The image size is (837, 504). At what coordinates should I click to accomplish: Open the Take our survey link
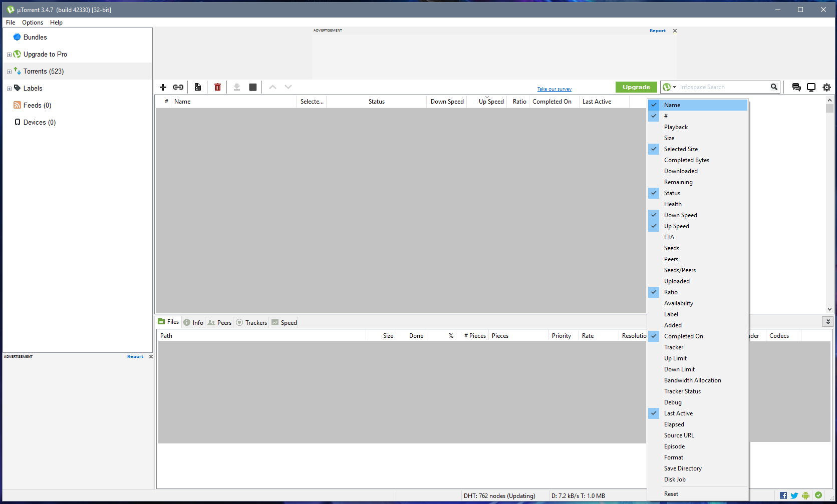554,89
